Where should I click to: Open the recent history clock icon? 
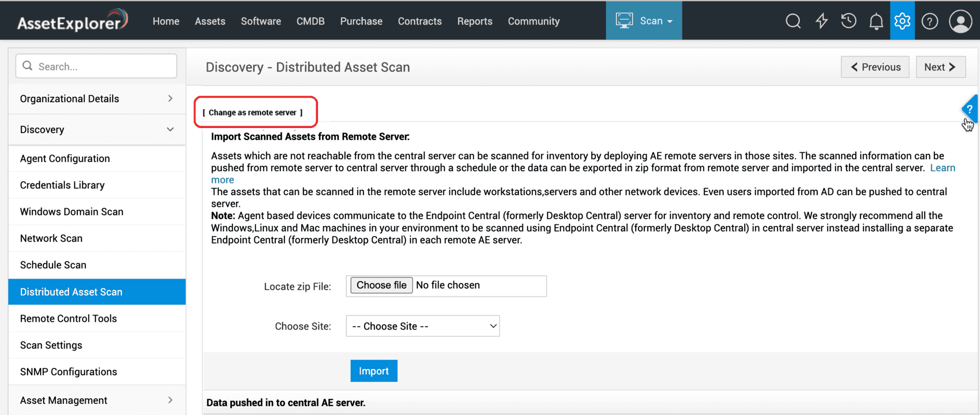click(849, 21)
